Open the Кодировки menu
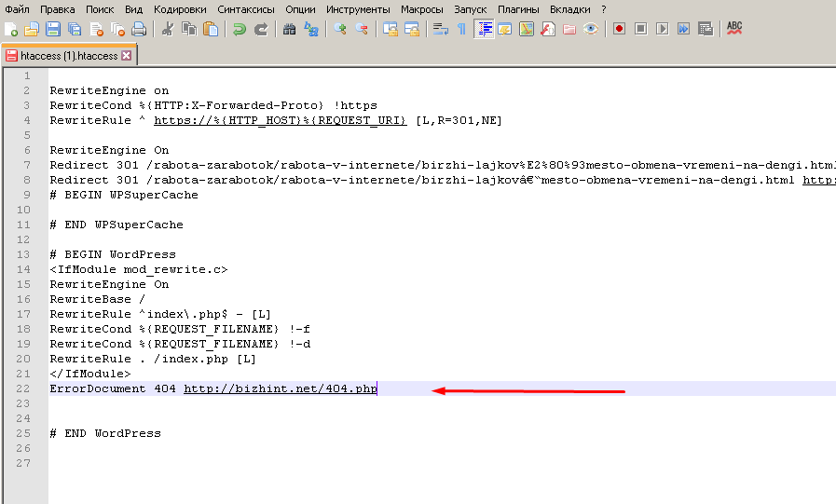Image resolution: width=836 pixels, height=504 pixels. click(180, 9)
